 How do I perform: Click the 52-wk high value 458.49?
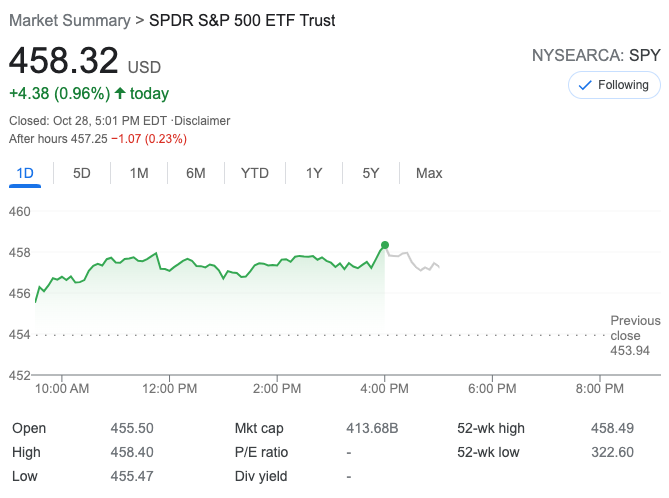612,428
